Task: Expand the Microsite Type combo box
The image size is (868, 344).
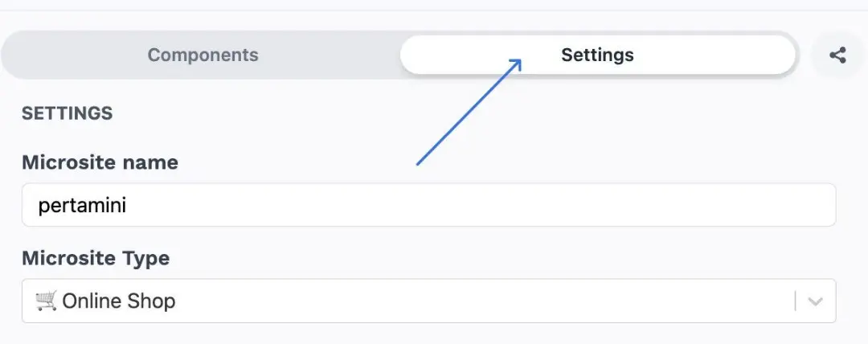Action: tap(428, 301)
